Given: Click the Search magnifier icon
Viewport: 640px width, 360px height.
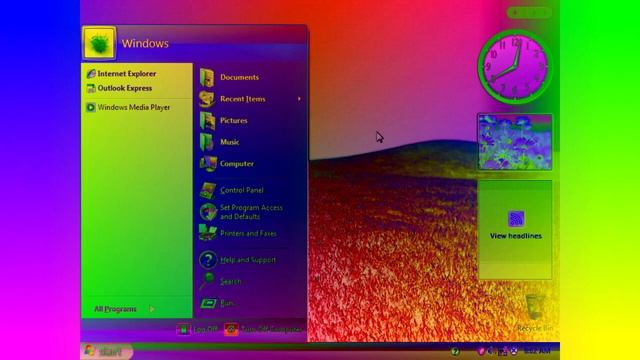Looking at the screenshot, I should [207, 281].
